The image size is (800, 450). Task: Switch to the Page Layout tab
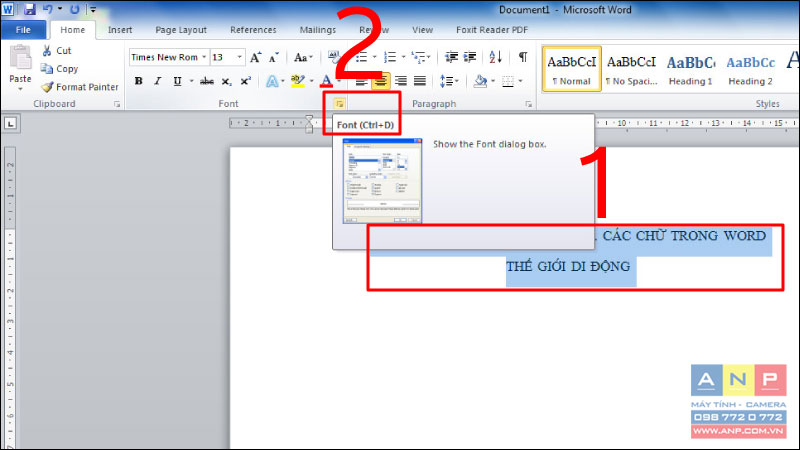181,30
